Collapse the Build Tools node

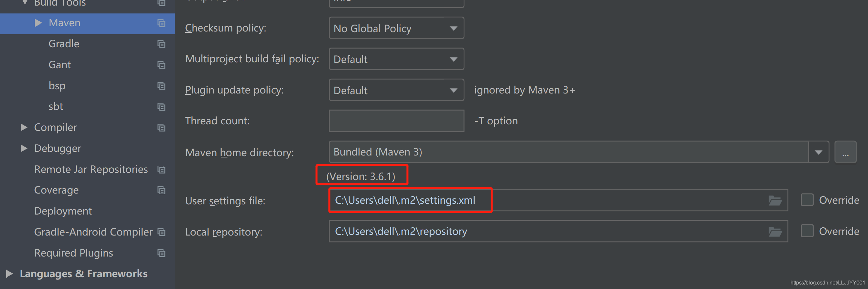tap(24, 3)
